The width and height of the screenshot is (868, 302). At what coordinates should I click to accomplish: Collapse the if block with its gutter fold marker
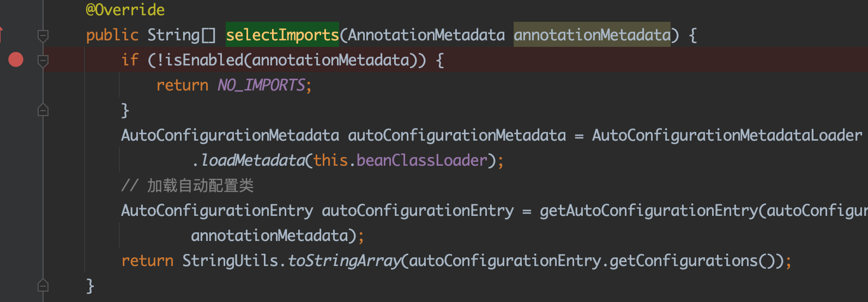43,61
